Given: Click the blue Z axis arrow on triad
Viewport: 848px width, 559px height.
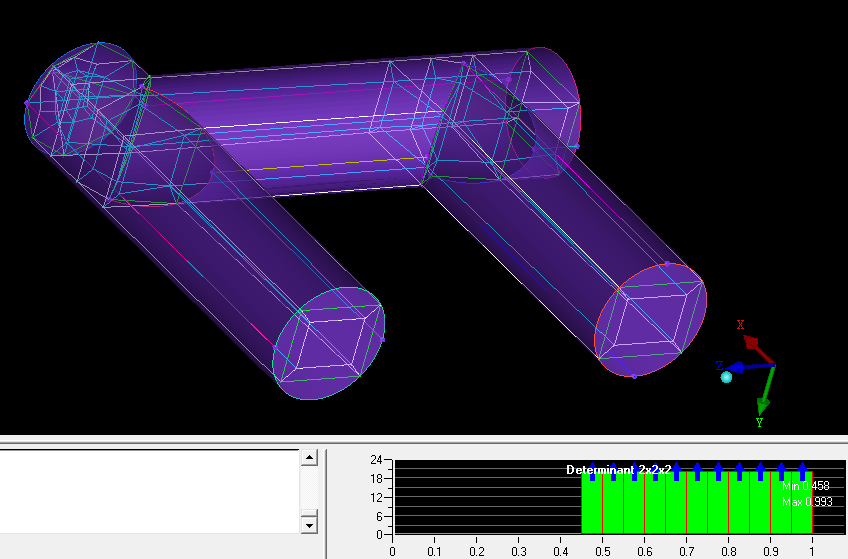Looking at the screenshot, I should point(735,367).
